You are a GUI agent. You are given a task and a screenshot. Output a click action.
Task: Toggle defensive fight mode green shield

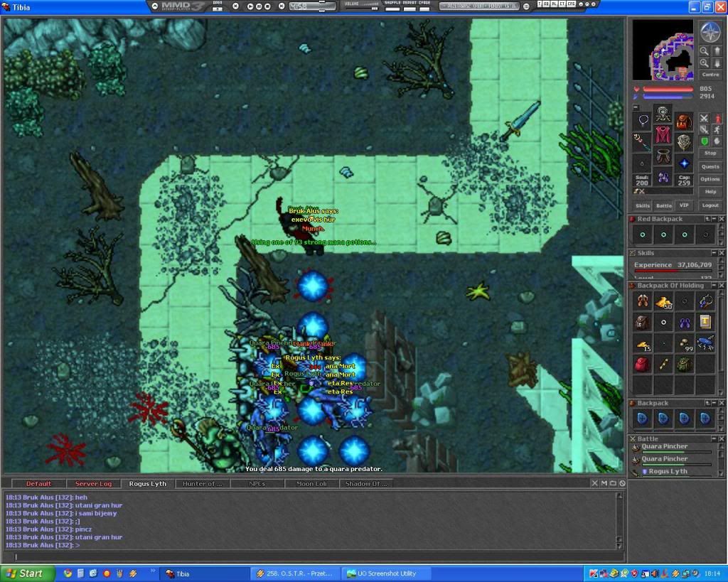click(x=705, y=141)
